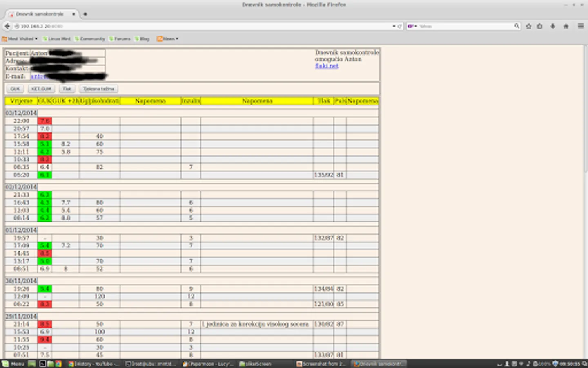Viewport: 588px width, 368px height.
Task: Launch the terminal from the taskbar launcher
Action: 42,364
